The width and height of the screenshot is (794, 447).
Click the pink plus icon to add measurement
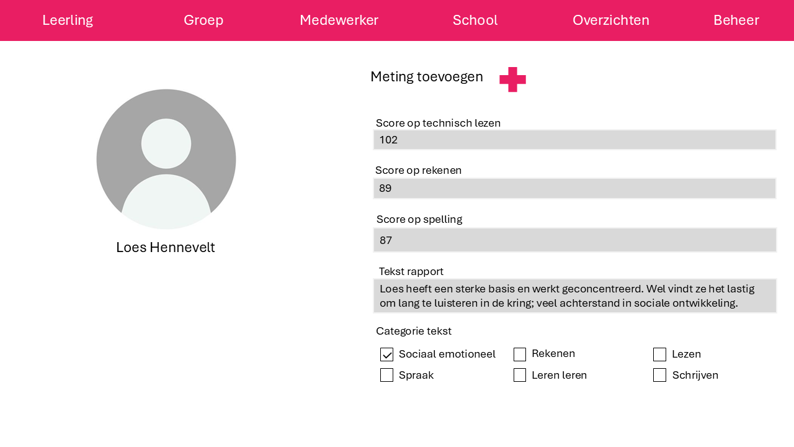pyautogui.click(x=512, y=79)
